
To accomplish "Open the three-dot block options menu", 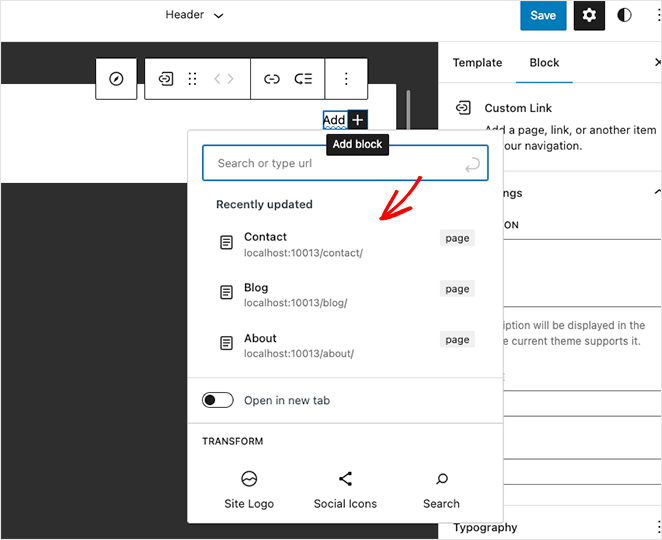I will [x=346, y=79].
